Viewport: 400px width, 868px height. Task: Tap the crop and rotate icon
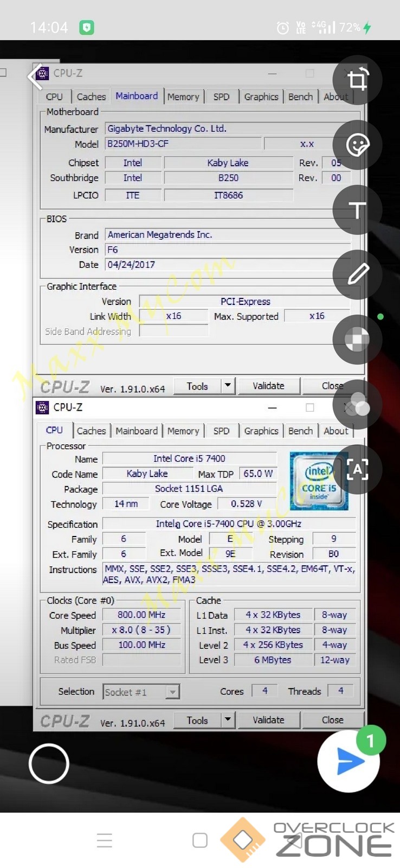(x=357, y=80)
